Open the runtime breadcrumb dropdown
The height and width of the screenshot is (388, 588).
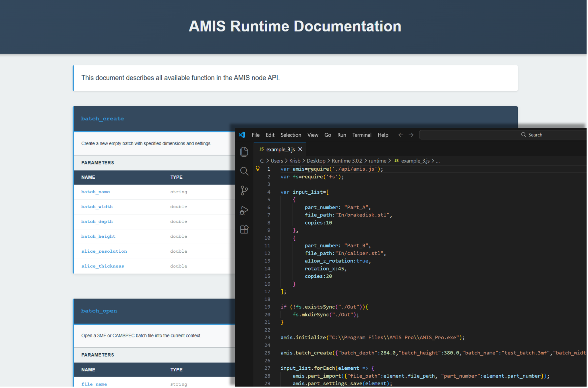377,161
